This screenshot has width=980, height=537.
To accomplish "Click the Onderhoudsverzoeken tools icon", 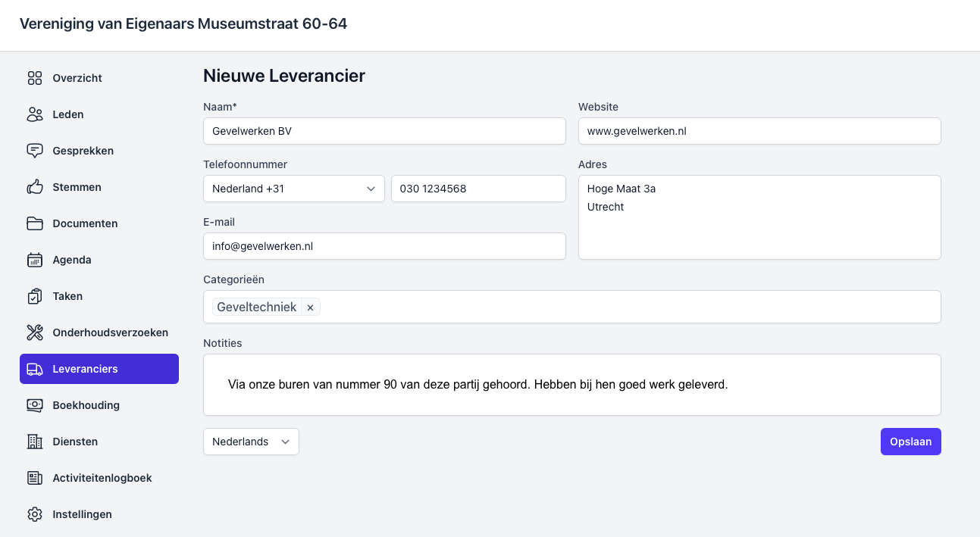I will (x=35, y=333).
